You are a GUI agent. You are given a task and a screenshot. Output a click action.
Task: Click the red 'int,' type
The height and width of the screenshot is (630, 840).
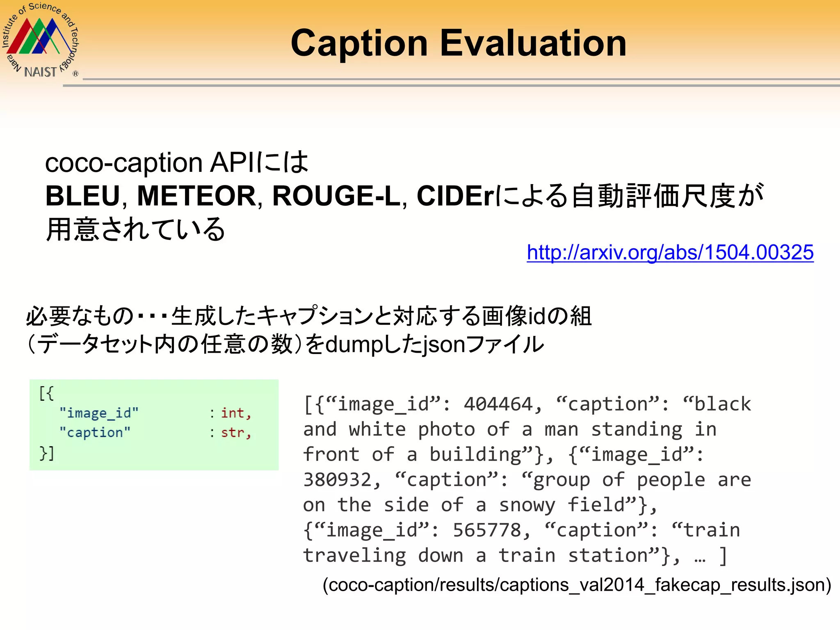236,413
